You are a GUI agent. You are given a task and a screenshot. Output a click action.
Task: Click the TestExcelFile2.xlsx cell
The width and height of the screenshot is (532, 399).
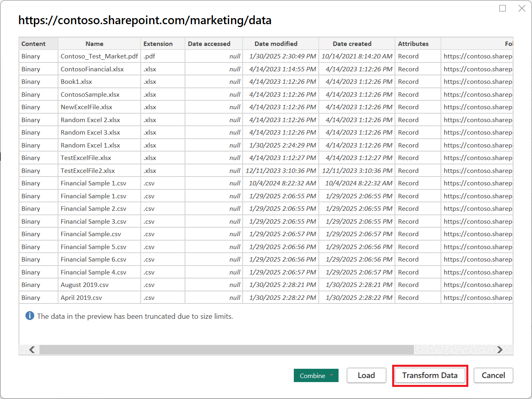(x=100, y=170)
